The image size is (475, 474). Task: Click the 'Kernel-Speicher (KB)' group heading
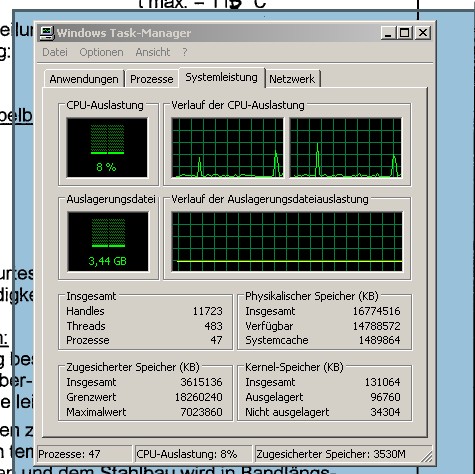[294, 367]
